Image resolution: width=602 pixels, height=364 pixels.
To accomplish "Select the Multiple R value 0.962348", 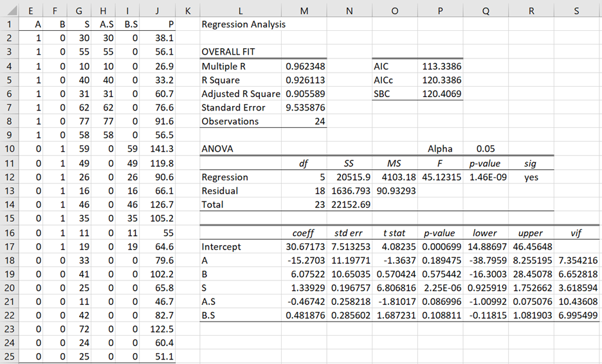I will tap(306, 66).
